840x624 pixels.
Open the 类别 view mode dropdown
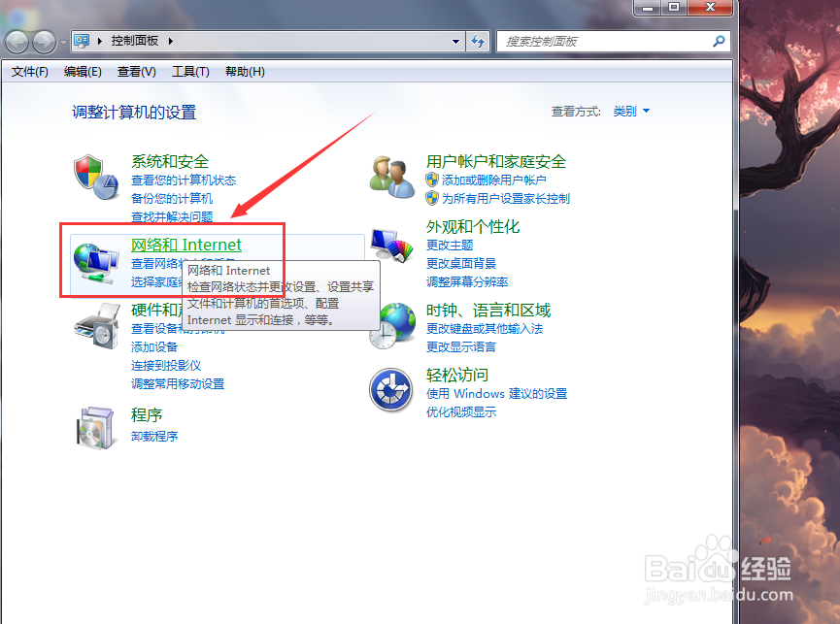click(630, 111)
